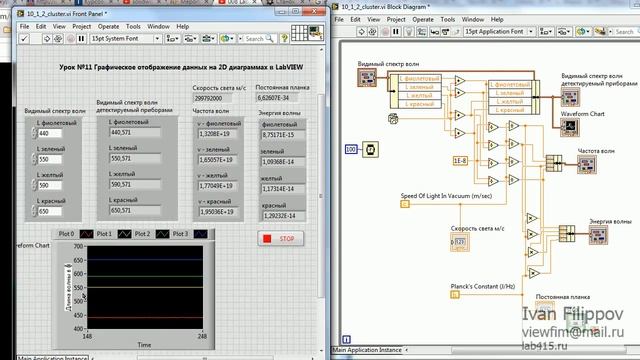Click connector pane grid in Front Panel
The width and height of the screenshot is (640, 360).
point(299,33)
